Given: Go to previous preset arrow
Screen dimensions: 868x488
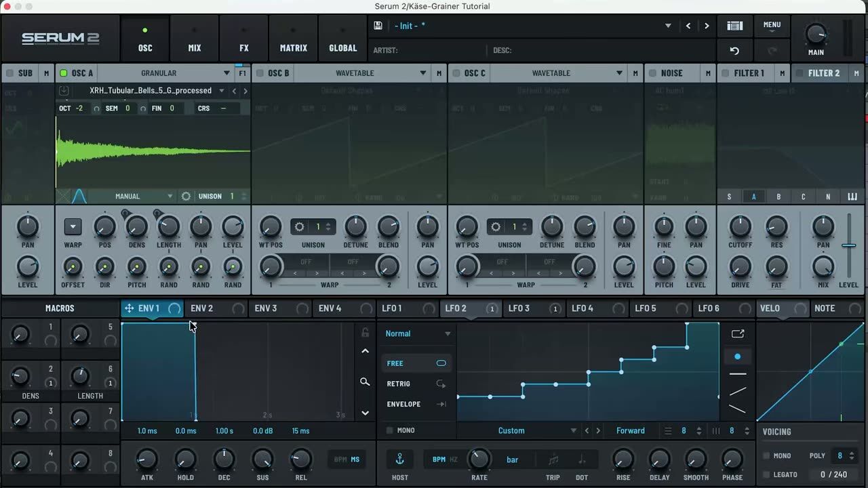Looking at the screenshot, I should 688,26.
